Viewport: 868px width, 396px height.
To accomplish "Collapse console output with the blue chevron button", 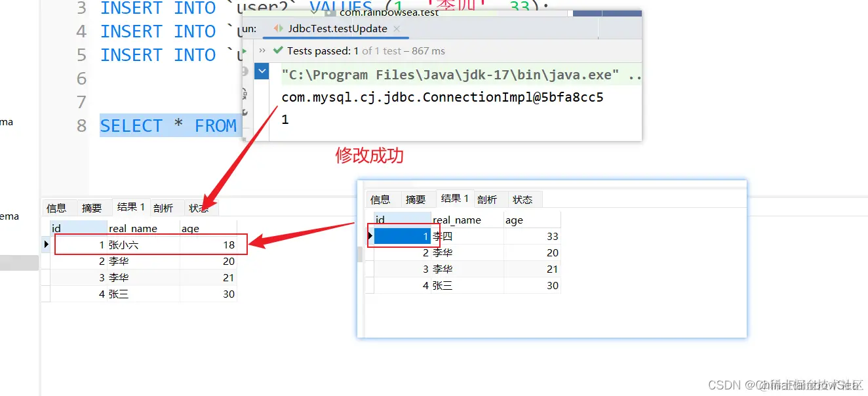I will tap(262, 71).
